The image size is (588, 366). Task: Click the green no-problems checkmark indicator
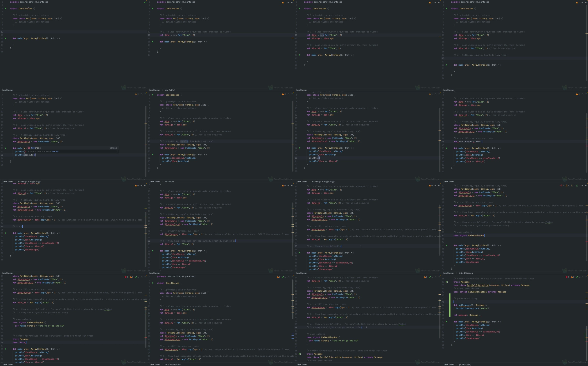click(145, 2)
